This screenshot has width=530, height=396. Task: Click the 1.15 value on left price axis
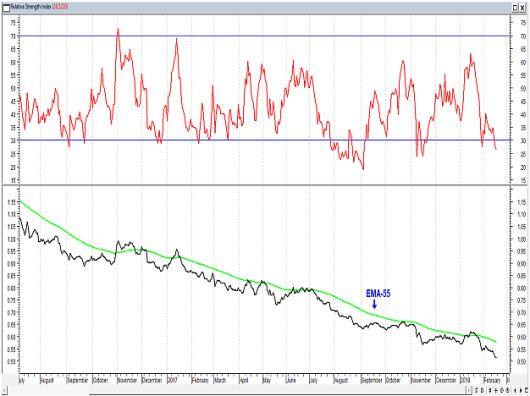pos(11,202)
